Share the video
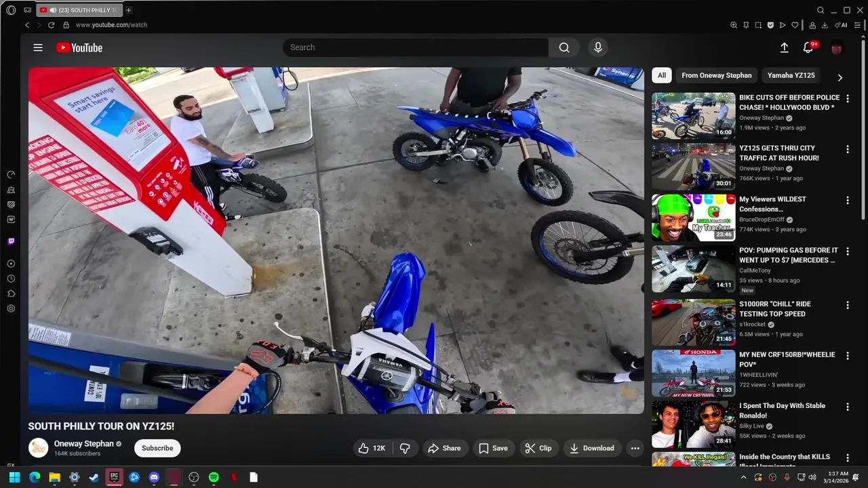Screen dimensions: 868x488 pyautogui.click(x=444, y=448)
